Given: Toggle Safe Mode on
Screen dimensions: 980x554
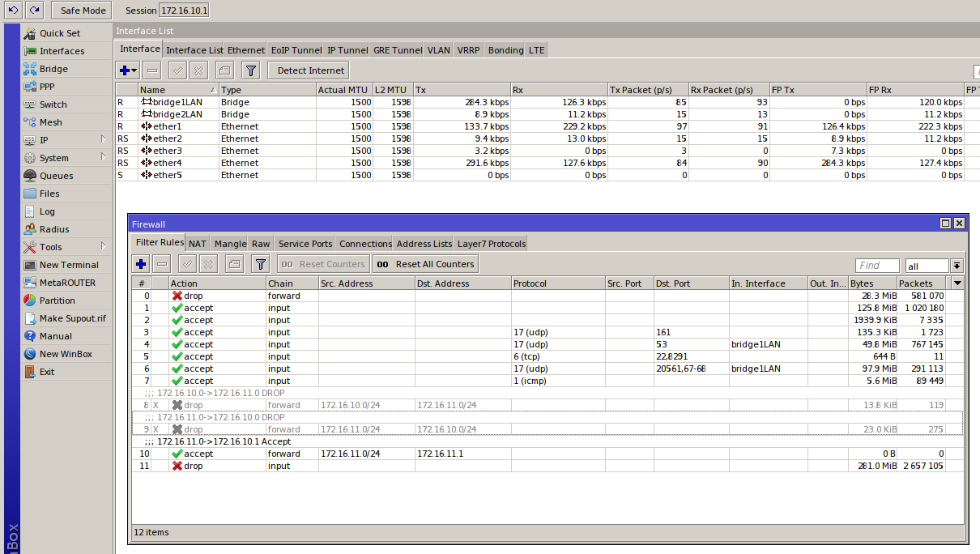Looking at the screenshot, I should [x=82, y=11].
